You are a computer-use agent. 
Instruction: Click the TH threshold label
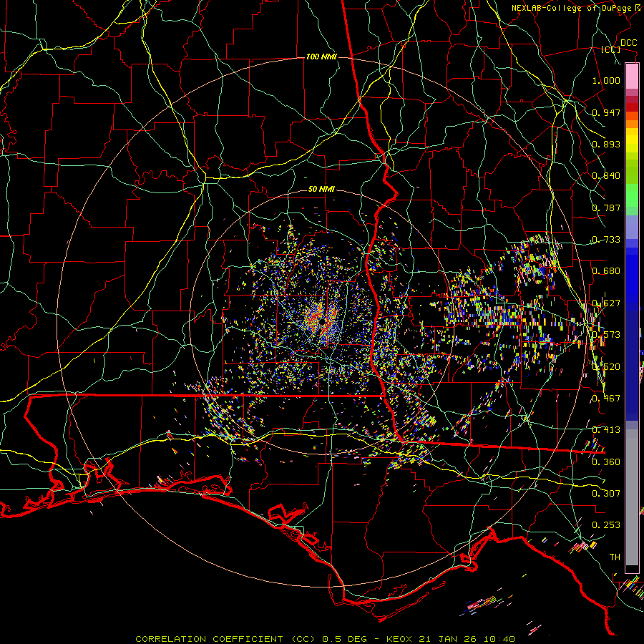[615, 557]
